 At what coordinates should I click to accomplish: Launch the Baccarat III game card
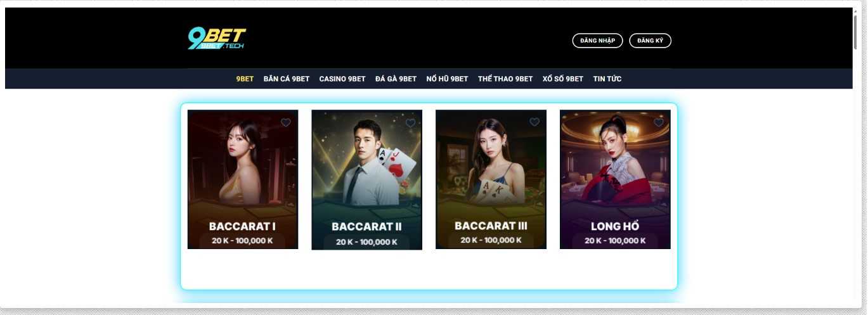(x=491, y=179)
